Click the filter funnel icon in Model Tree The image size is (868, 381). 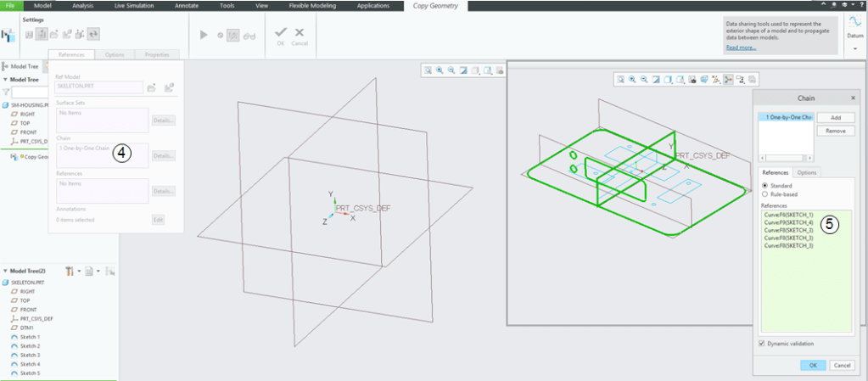[6, 92]
